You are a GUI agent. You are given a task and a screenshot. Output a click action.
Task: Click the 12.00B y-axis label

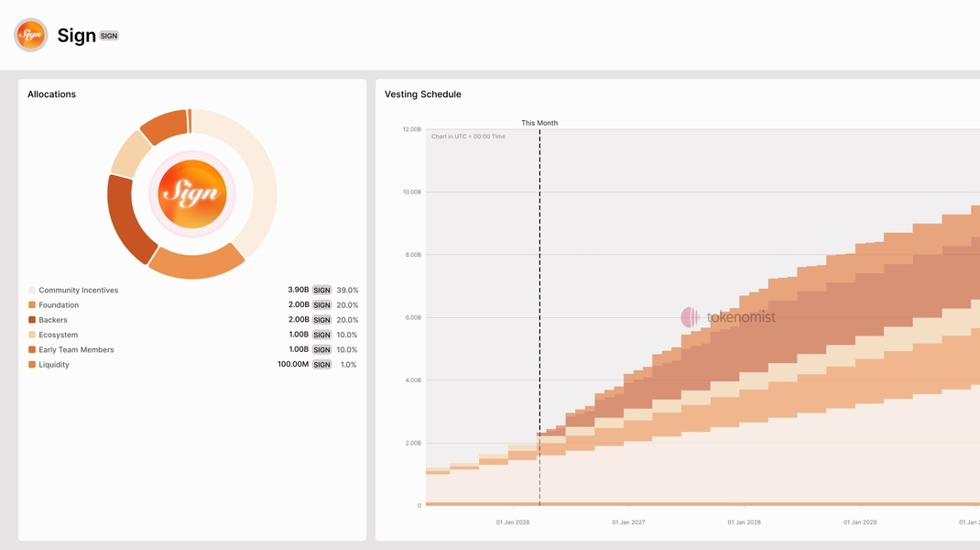[412, 129]
